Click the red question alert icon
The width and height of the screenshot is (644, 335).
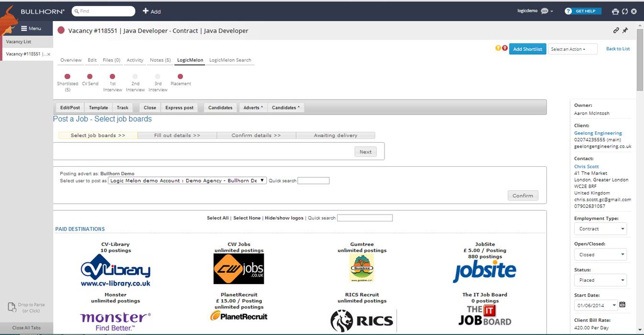point(505,48)
